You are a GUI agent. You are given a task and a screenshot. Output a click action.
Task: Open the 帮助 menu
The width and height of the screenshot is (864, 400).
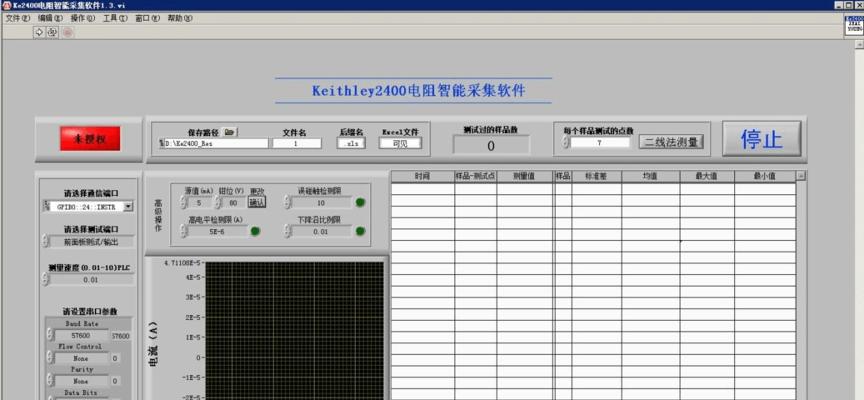click(180, 18)
